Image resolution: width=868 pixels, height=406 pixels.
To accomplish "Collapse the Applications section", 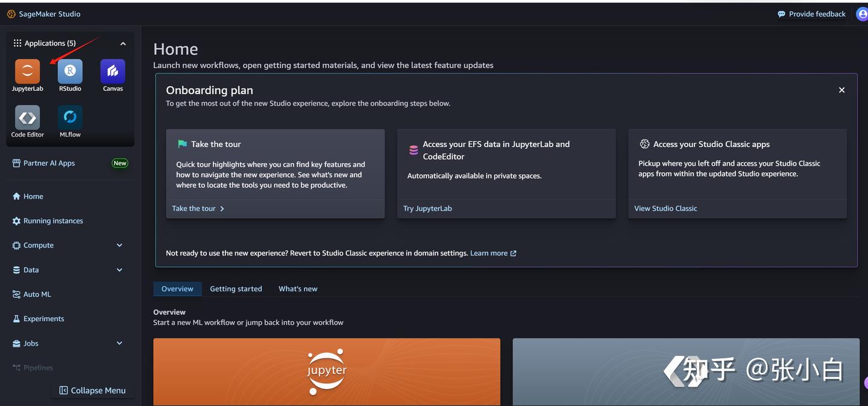I will (x=123, y=43).
